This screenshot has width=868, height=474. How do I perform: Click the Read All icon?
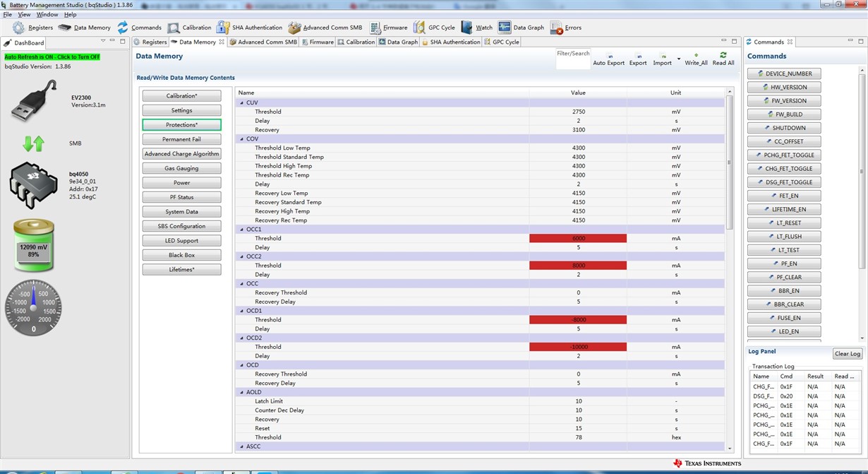723,56
